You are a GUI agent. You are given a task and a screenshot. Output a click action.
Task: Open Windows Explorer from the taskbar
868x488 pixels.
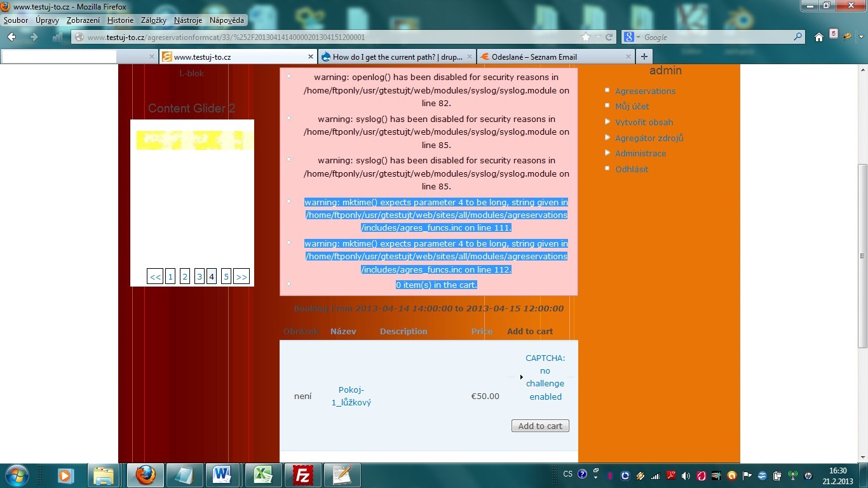[104, 475]
